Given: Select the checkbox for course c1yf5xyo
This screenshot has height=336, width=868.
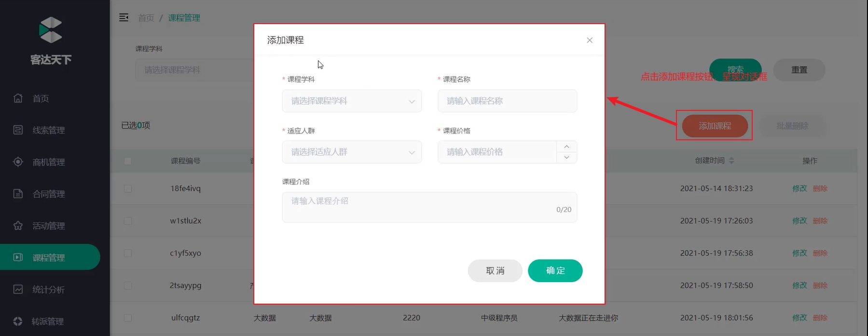Looking at the screenshot, I should coord(128,253).
